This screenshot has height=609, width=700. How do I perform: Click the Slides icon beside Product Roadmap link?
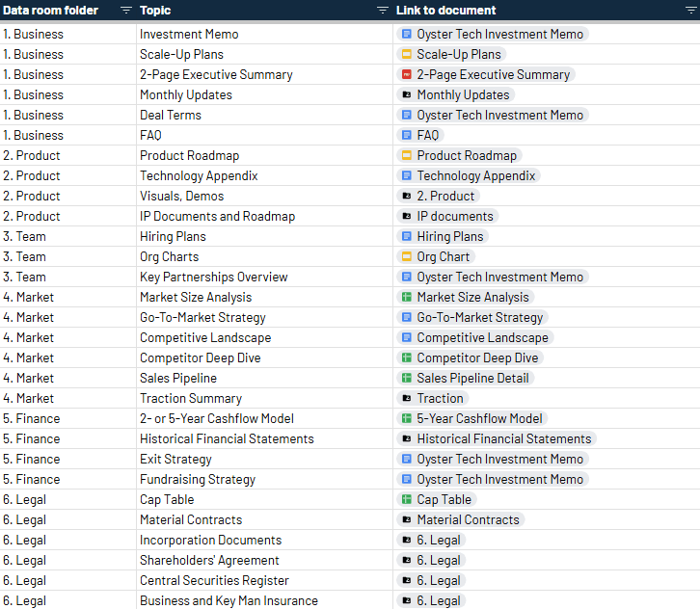407,155
